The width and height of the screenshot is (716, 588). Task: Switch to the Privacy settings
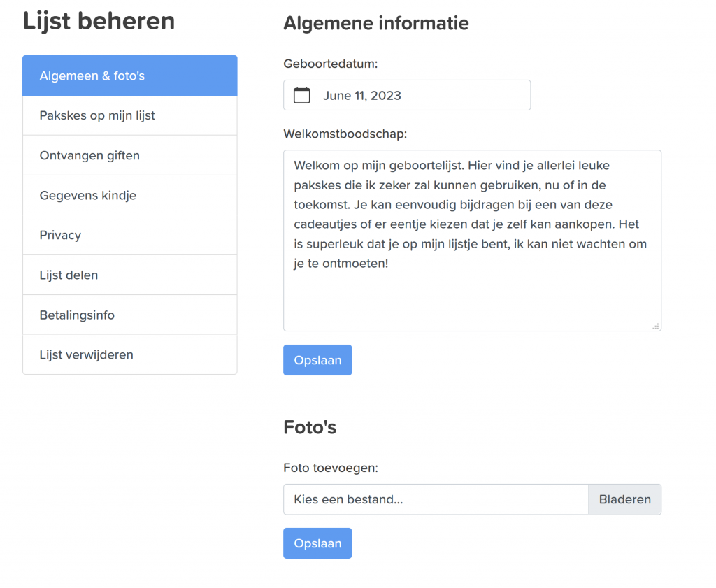click(x=129, y=235)
